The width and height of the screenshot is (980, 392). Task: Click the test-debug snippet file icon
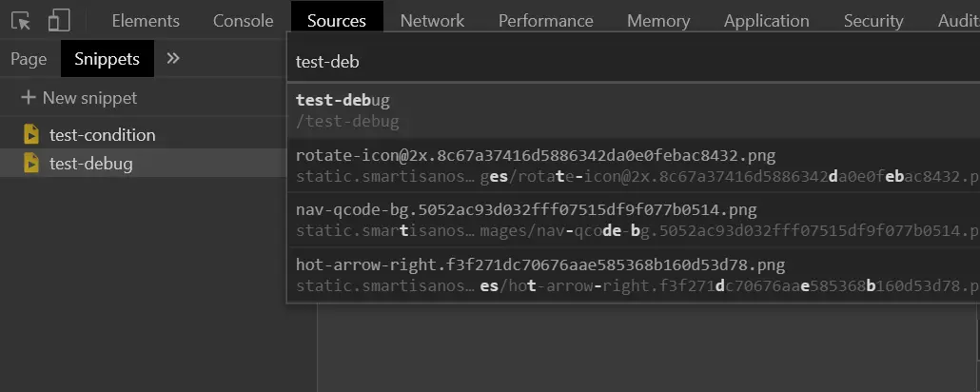31,164
